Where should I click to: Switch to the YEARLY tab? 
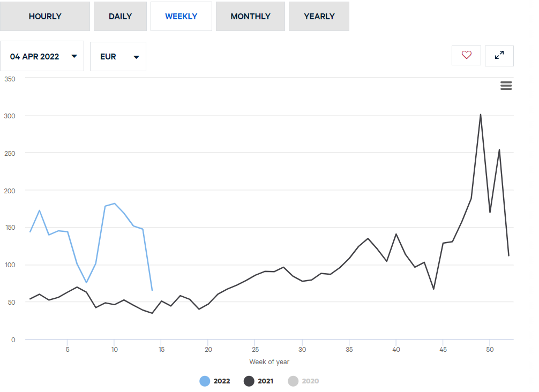coord(319,17)
